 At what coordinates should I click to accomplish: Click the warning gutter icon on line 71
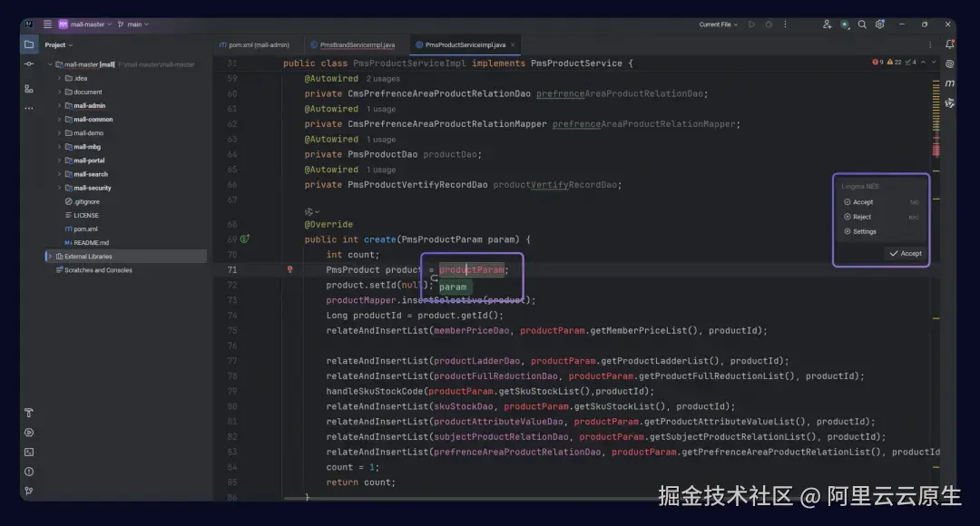pyautogui.click(x=289, y=269)
